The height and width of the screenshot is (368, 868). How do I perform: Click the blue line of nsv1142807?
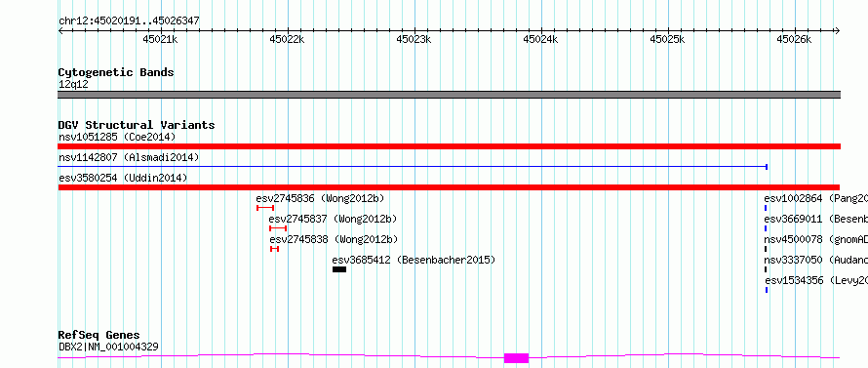413,166
